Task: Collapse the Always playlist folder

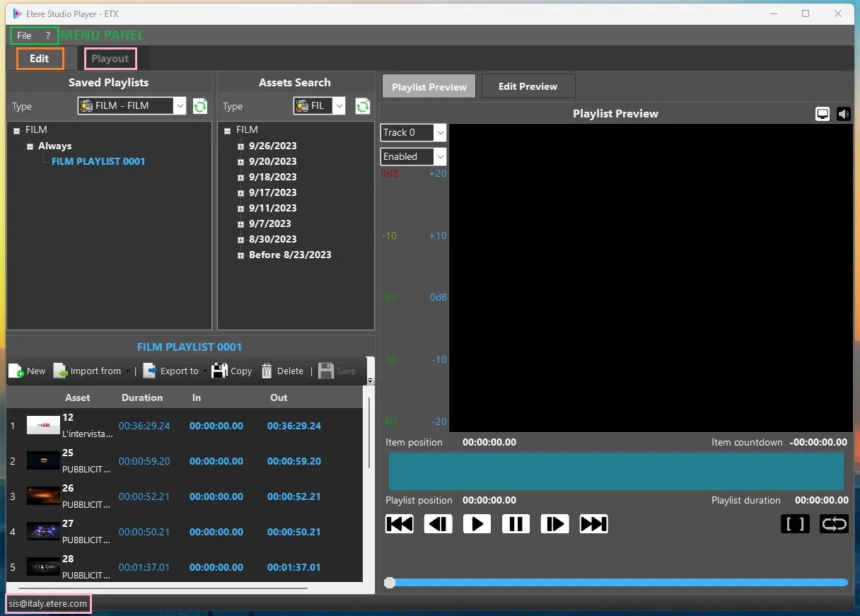Action: (x=30, y=146)
